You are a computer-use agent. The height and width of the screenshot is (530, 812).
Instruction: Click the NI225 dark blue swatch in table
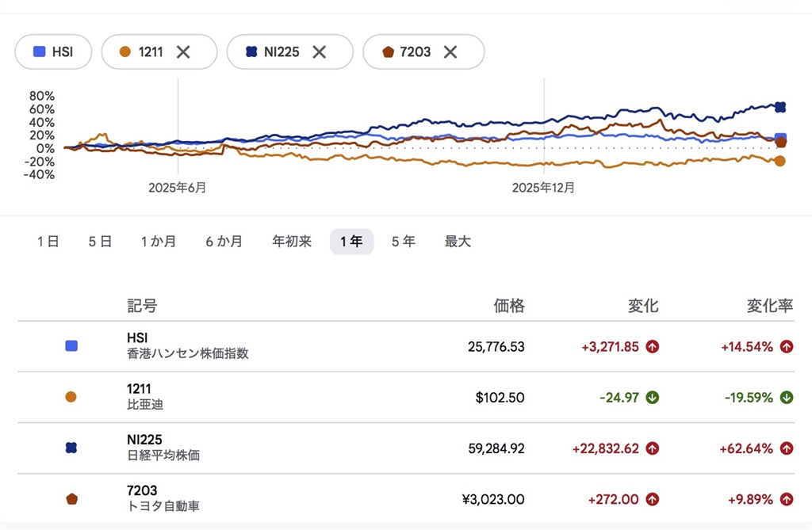coord(71,448)
